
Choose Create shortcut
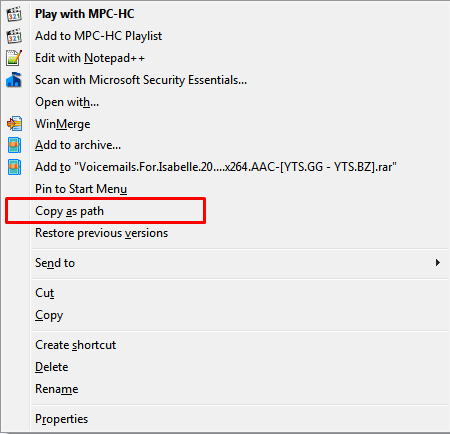click(76, 345)
